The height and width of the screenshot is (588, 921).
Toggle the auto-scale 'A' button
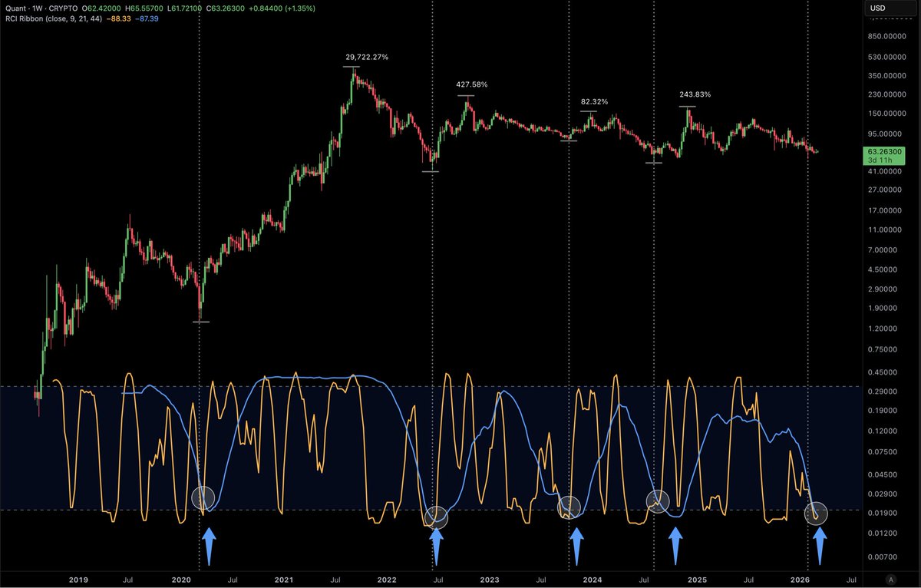tap(890, 579)
